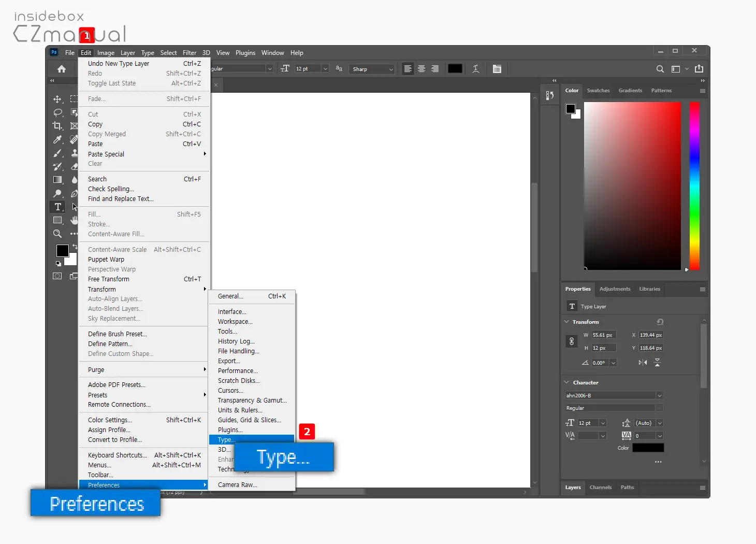
Task: Select the History Brush tool
Action: [57, 166]
